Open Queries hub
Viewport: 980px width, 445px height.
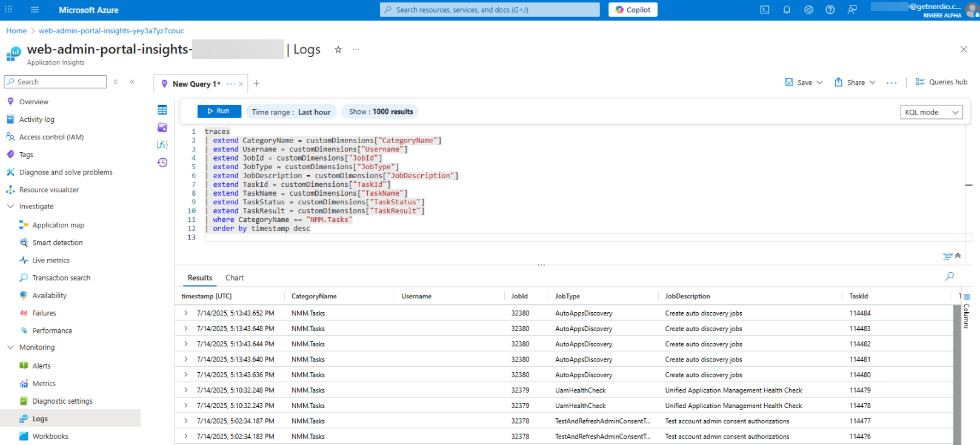[x=941, y=82]
